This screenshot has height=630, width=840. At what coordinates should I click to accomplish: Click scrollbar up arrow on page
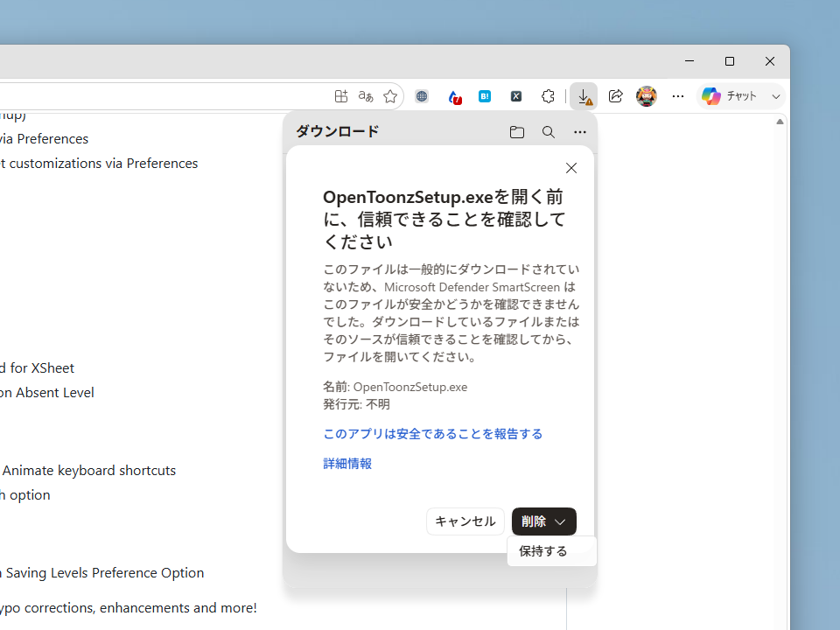coord(780,122)
